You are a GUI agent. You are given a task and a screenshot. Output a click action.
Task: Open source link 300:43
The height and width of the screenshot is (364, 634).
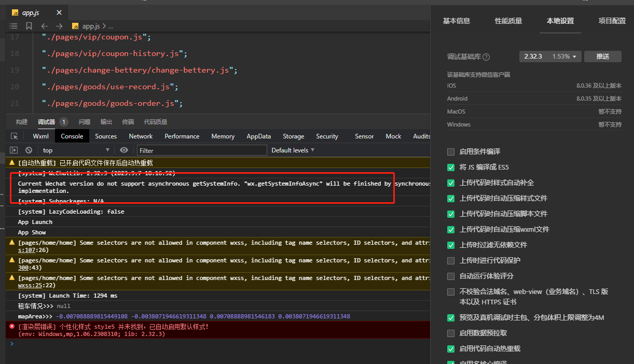[x=30, y=268]
